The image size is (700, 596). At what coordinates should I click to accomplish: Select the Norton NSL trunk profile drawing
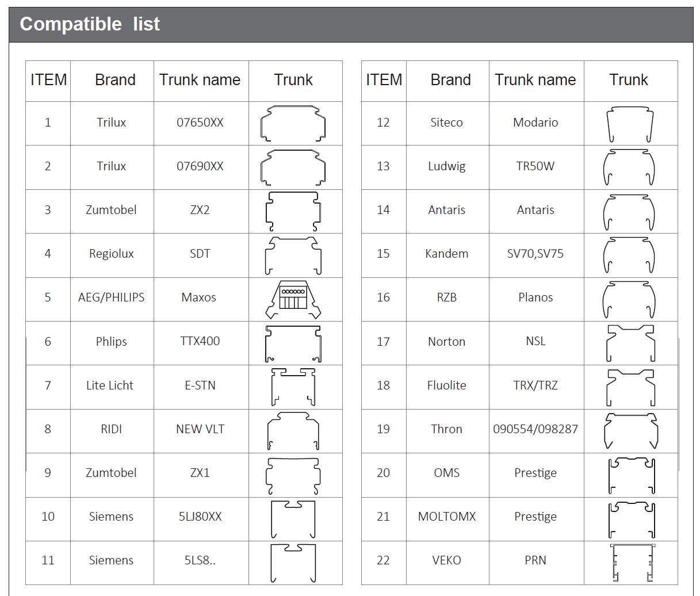coord(630,342)
